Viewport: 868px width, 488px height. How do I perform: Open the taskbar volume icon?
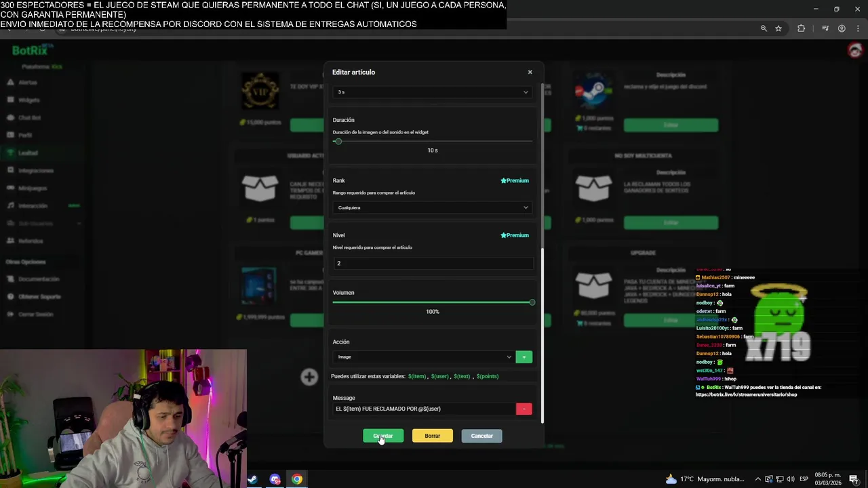tap(791, 479)
